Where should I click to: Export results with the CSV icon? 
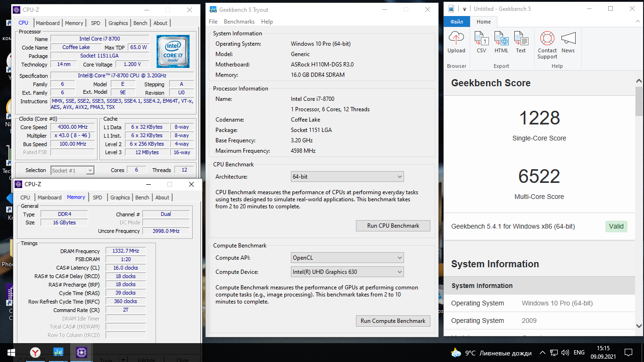481,39
